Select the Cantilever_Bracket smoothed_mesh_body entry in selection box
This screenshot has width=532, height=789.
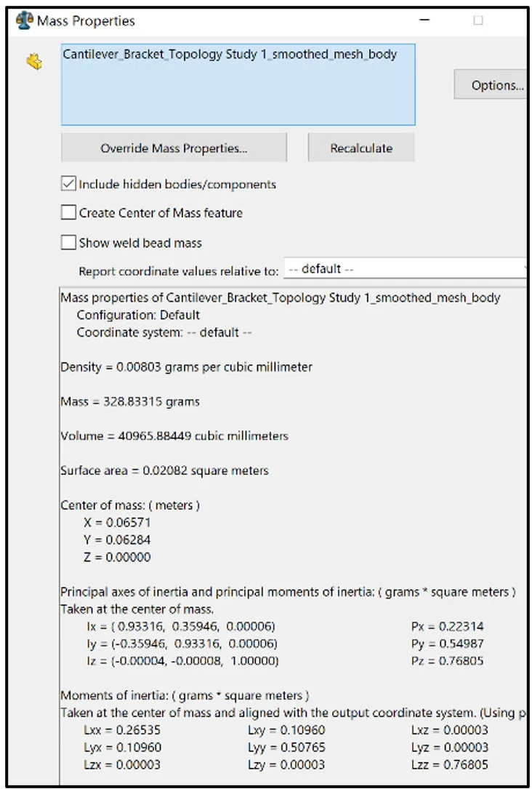[230, 55]
